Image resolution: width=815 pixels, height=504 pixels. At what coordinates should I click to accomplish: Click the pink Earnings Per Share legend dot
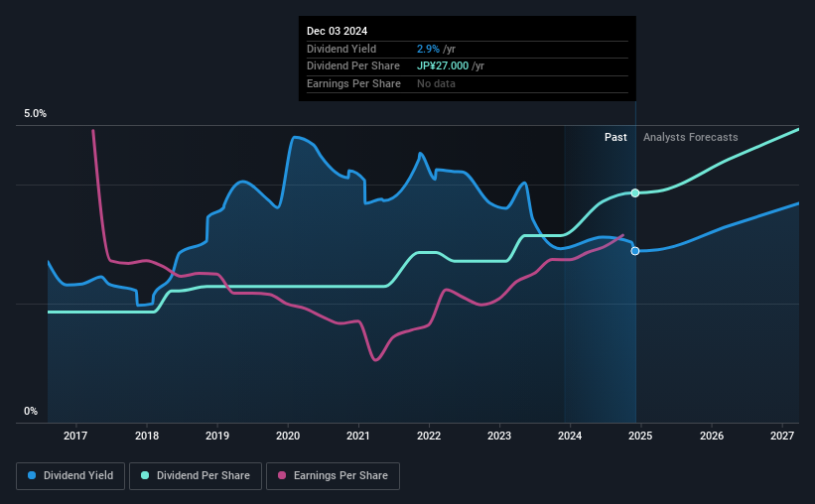(x=282, y=475)
